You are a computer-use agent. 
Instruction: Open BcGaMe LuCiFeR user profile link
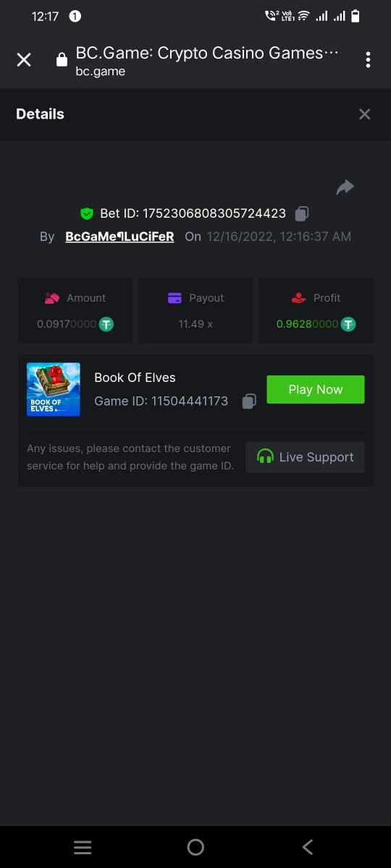coord(119,237)
